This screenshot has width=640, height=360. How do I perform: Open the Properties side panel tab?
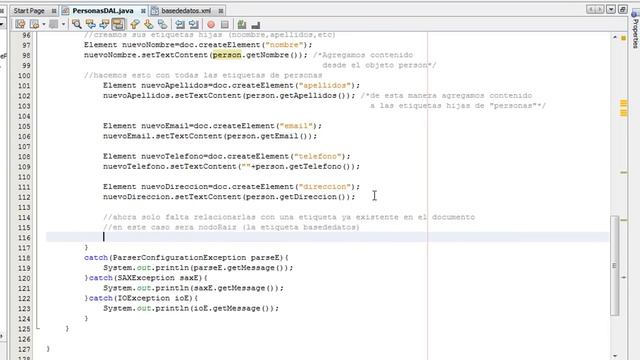pyautogui.click(x=635, y=29)
